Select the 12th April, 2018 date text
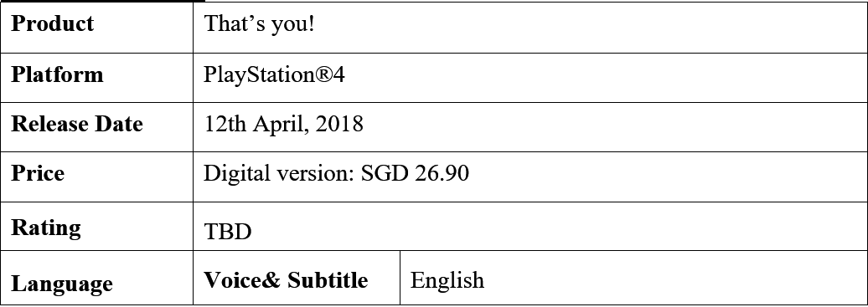This screenshot has width=868, height=307. click(283, 124)
